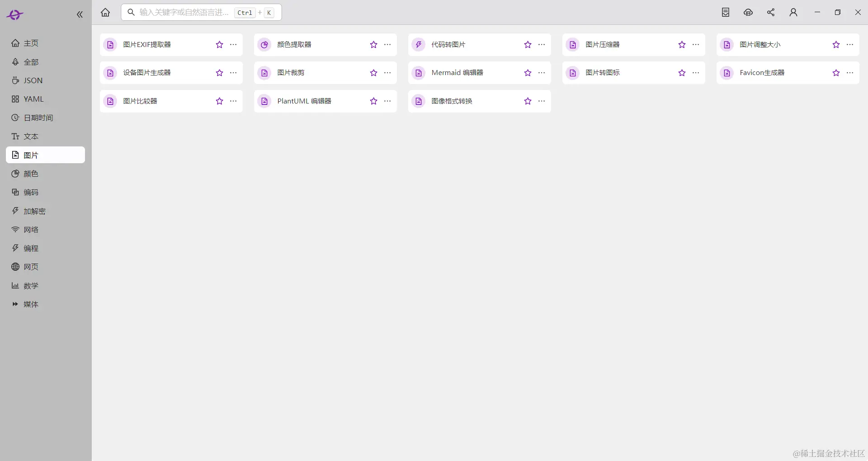Click the purple app logo in sidebar
The image size is (868, 461).
tap(15, 14)
